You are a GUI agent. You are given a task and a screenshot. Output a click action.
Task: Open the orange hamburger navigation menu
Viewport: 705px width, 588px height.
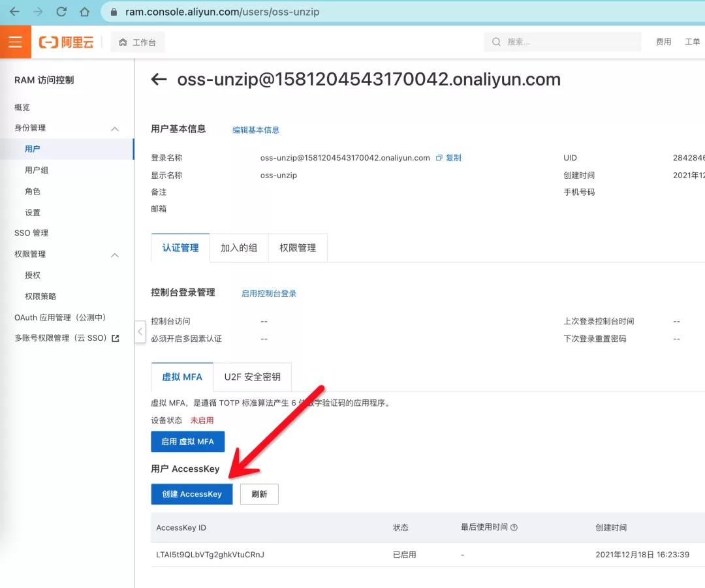16,41
